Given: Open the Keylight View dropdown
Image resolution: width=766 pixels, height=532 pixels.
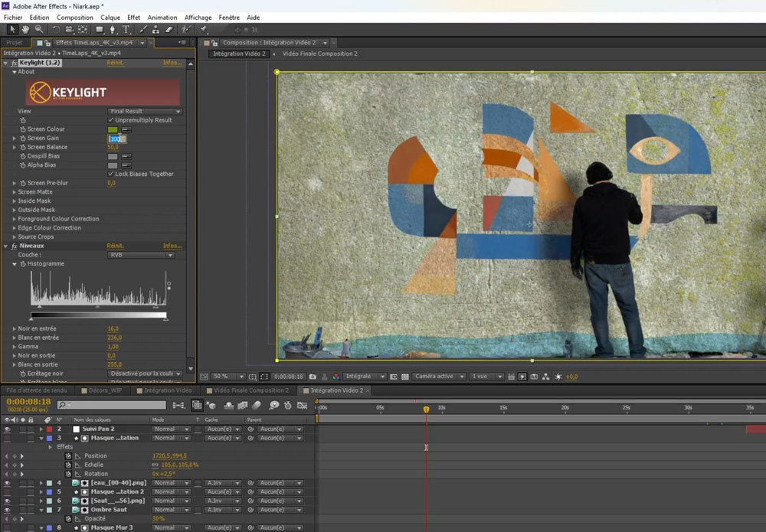Looking at the screenshot, I should (145, 111).
